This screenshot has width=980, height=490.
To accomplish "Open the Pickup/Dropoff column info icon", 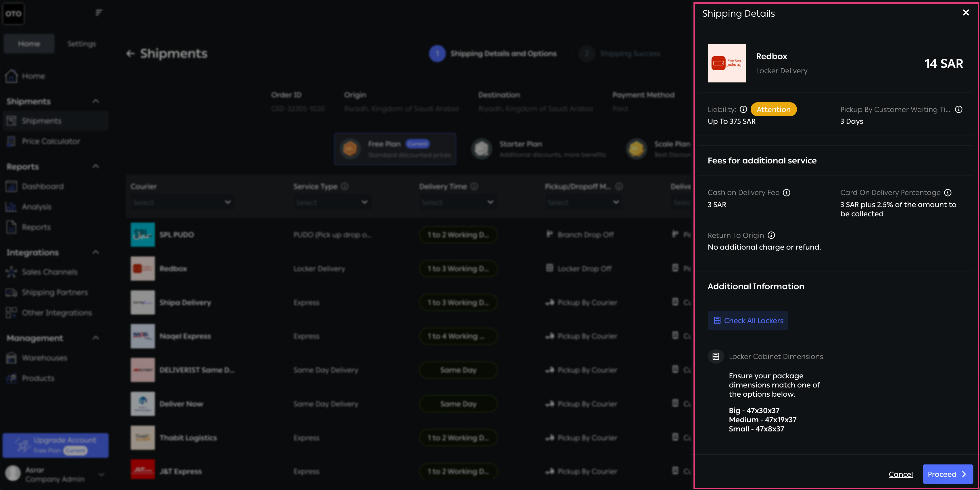I will point(619,187).
